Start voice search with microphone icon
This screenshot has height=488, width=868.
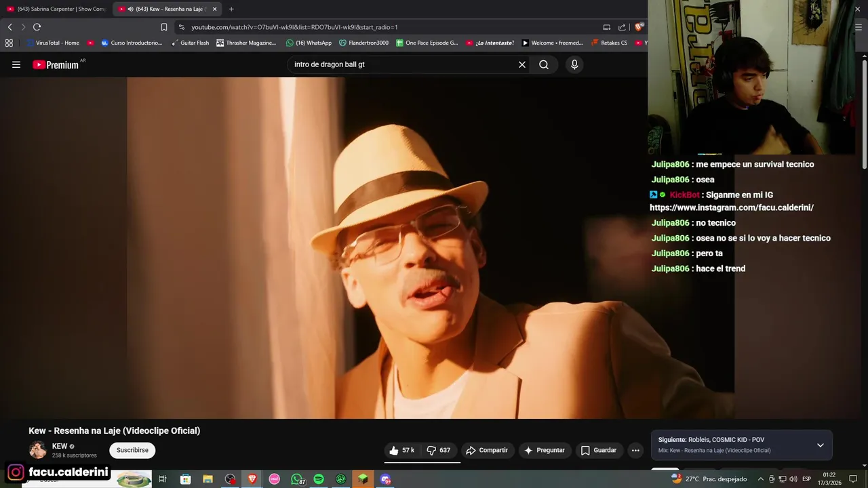click(x=574, y=64)
